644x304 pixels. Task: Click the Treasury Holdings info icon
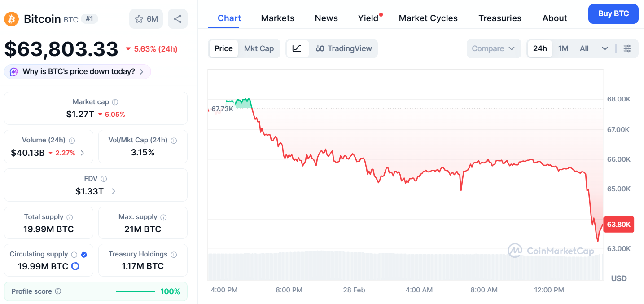(x=174, y=255)
